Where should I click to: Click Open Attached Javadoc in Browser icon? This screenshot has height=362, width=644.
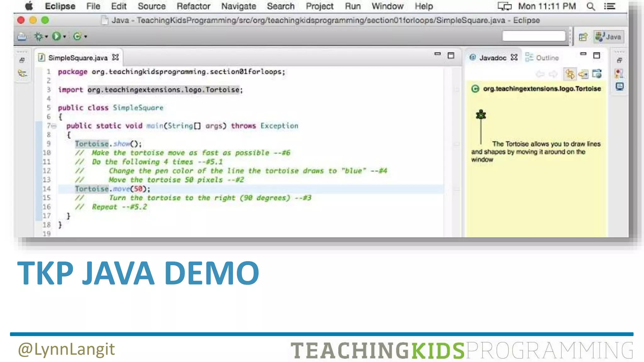point(597,74)
